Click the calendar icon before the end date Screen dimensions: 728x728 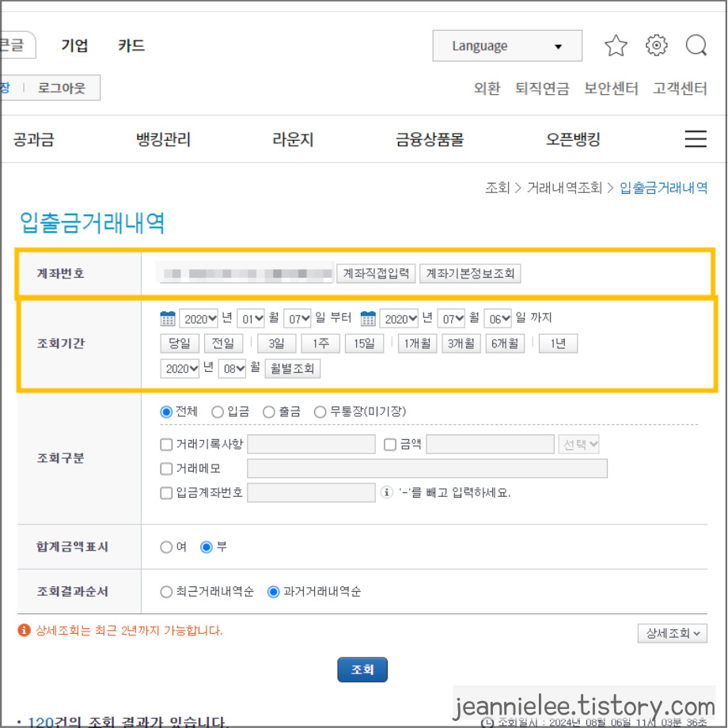[x=368, y=317]
